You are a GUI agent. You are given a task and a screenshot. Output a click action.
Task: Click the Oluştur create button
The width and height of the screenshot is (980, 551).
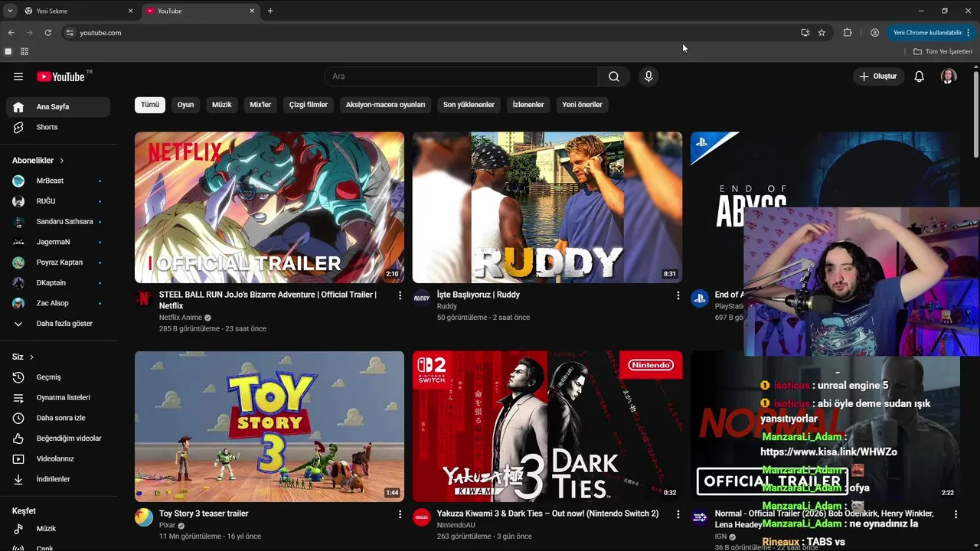coord(878,77)
